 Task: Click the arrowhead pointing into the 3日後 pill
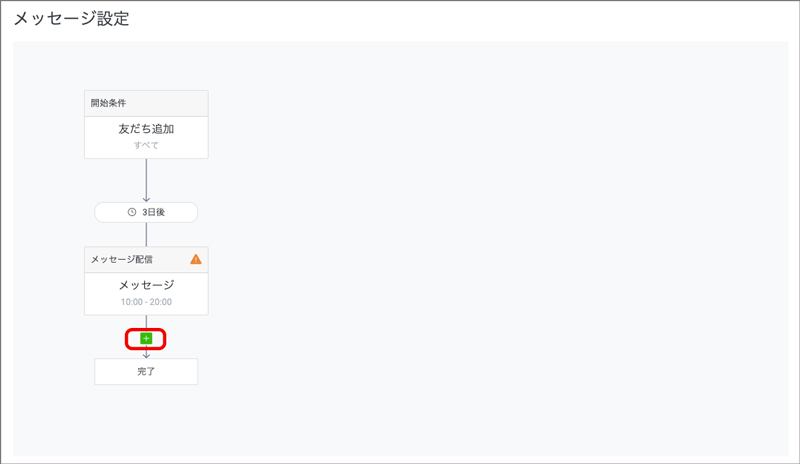(146, 199)
